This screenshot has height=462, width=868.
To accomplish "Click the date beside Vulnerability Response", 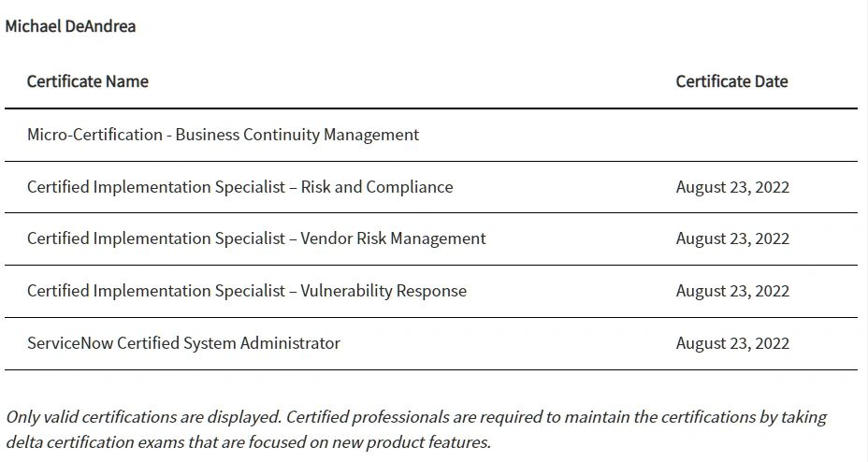I will 732,291.
